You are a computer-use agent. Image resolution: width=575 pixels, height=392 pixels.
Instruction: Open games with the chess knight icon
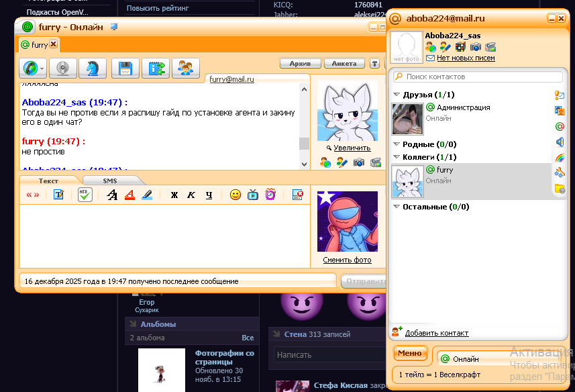click(93, 68)
